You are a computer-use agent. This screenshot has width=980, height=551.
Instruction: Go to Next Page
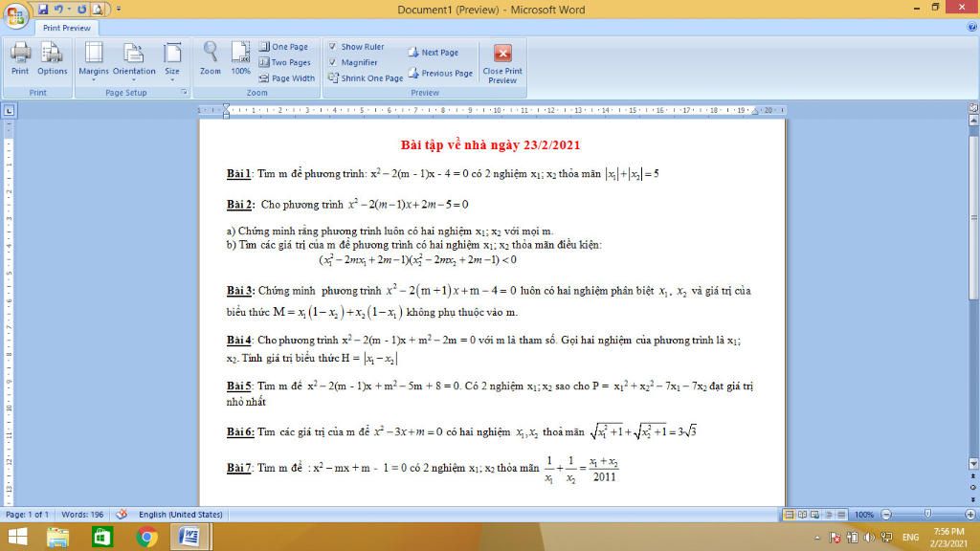(x=434, y=53)
